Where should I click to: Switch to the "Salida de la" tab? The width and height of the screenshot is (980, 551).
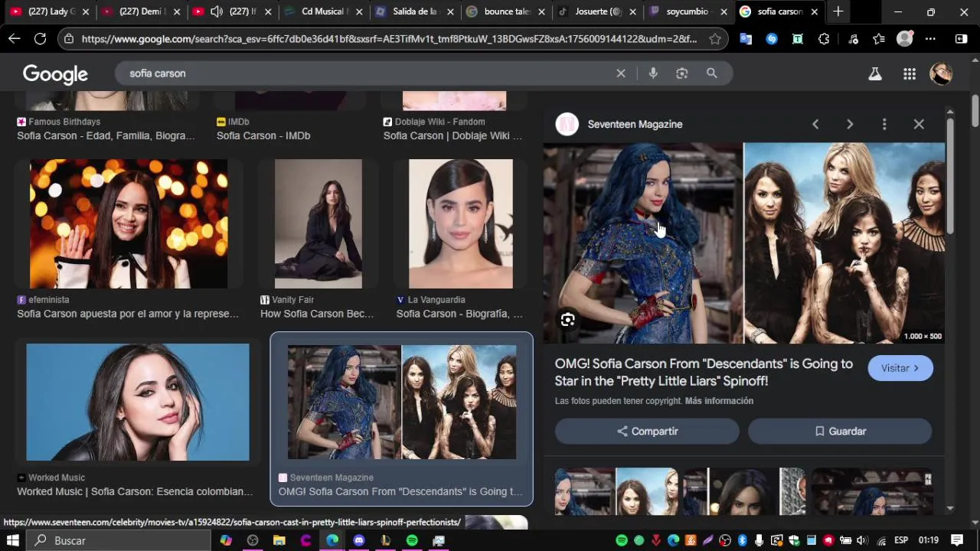pos(414,11)
